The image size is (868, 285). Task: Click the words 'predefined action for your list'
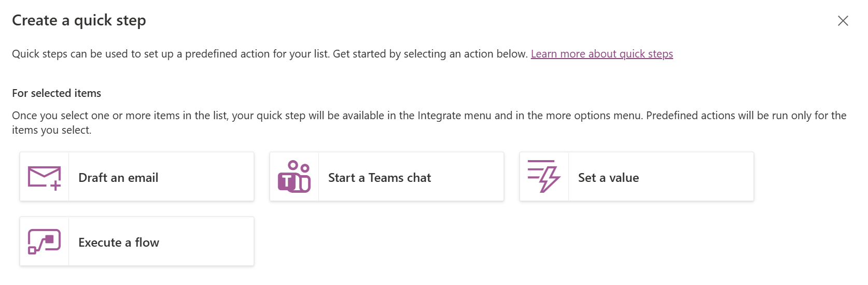click(x=257, y=54)
